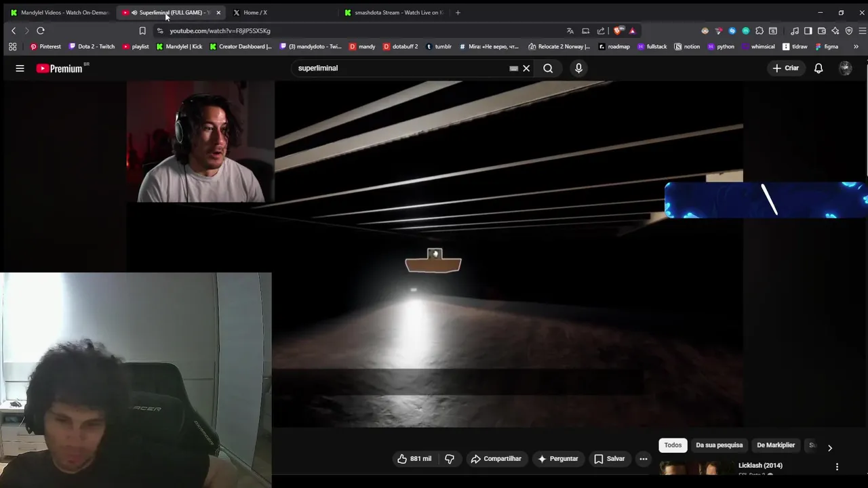Reload the current page
The image size is (868, 488).
(x=41, y=30)
